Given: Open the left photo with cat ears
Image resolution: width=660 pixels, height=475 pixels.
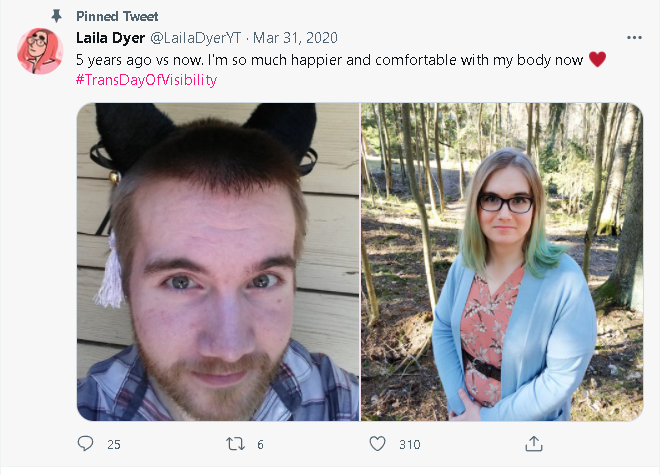Looking at the screenshot, I should tap(218, 262).
